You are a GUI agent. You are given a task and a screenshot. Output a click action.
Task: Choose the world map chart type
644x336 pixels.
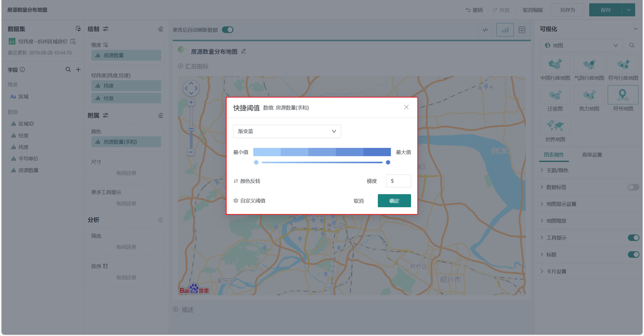tap(555, 126)
